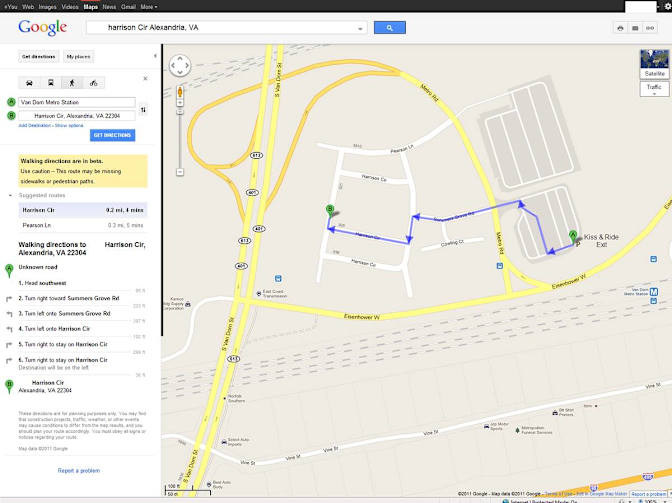Collapse the Suggested routes section
This screenshot has height=503, width=672.
[10, 195]
